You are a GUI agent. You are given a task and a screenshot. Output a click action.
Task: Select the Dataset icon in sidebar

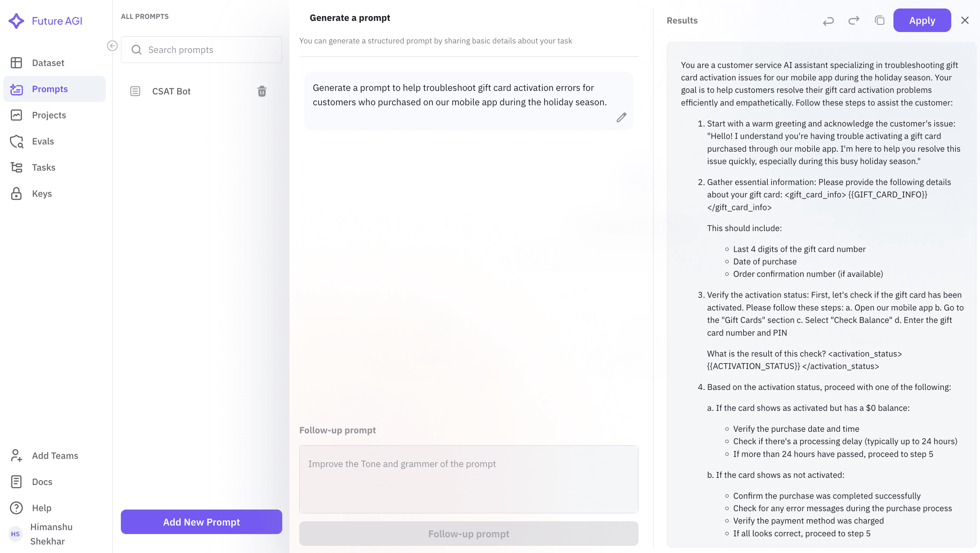pos(17,63)
